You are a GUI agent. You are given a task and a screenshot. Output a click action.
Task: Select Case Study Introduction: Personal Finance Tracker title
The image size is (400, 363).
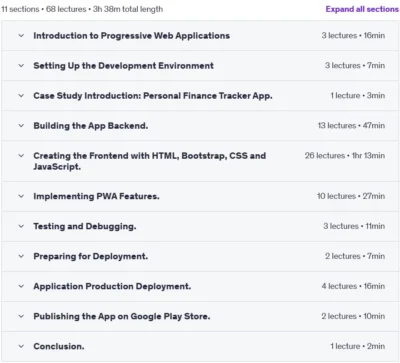point(153,96)
